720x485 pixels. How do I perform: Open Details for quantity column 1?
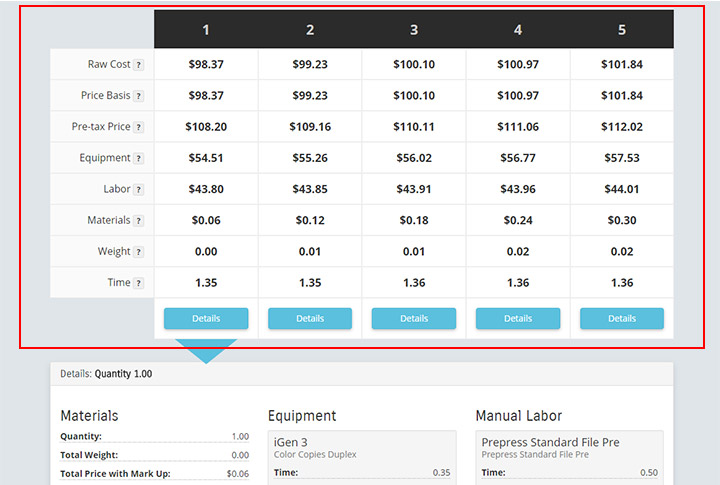click(x=206, y=318)
